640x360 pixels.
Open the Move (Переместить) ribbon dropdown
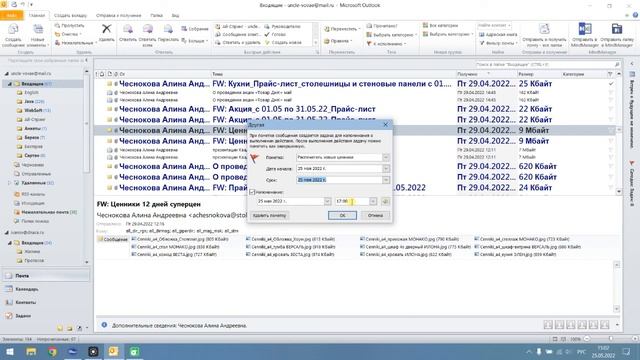pyautogui.click(x=342, y=29)
